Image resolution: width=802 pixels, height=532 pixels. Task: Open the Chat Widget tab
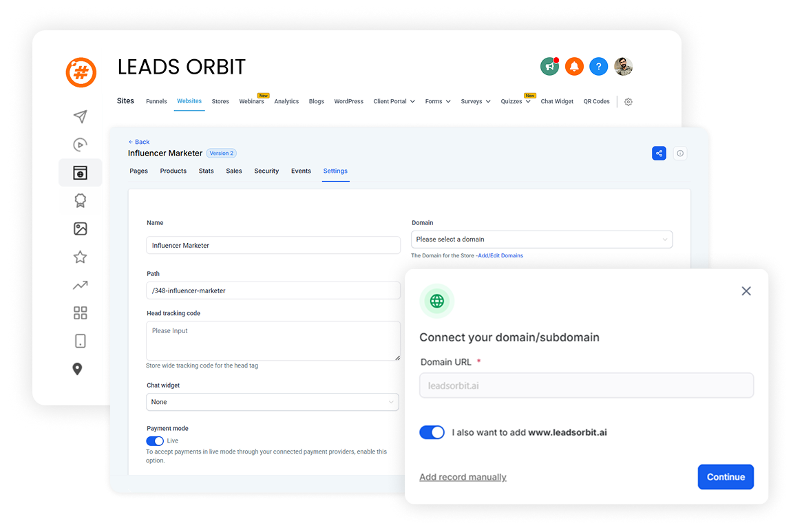(x=557, y=101)
